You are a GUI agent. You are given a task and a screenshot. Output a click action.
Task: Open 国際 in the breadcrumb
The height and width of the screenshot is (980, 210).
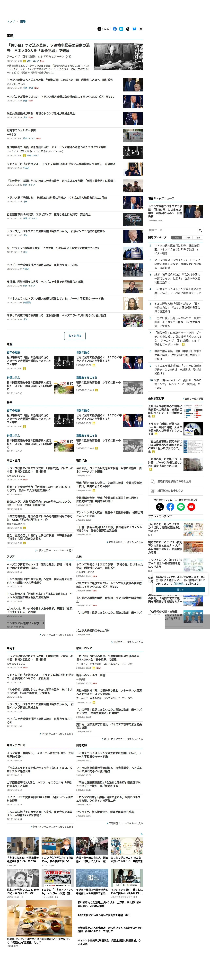(x=23, y=22)
